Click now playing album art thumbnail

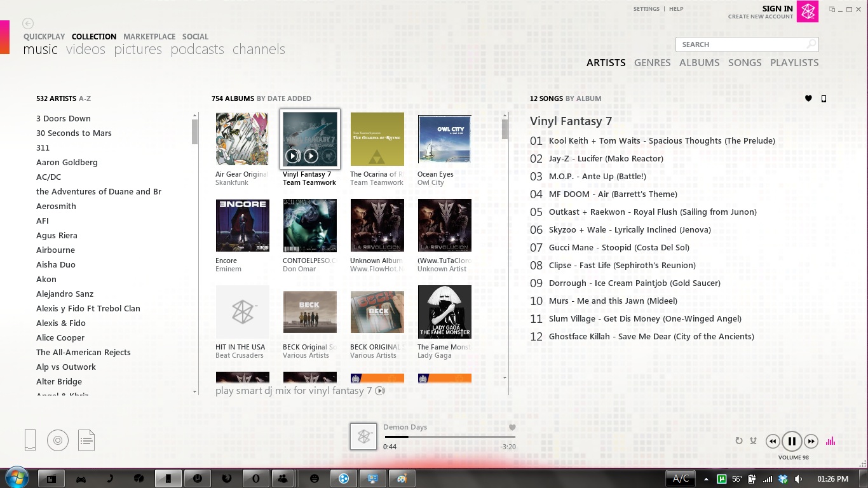tap(364, 437)
